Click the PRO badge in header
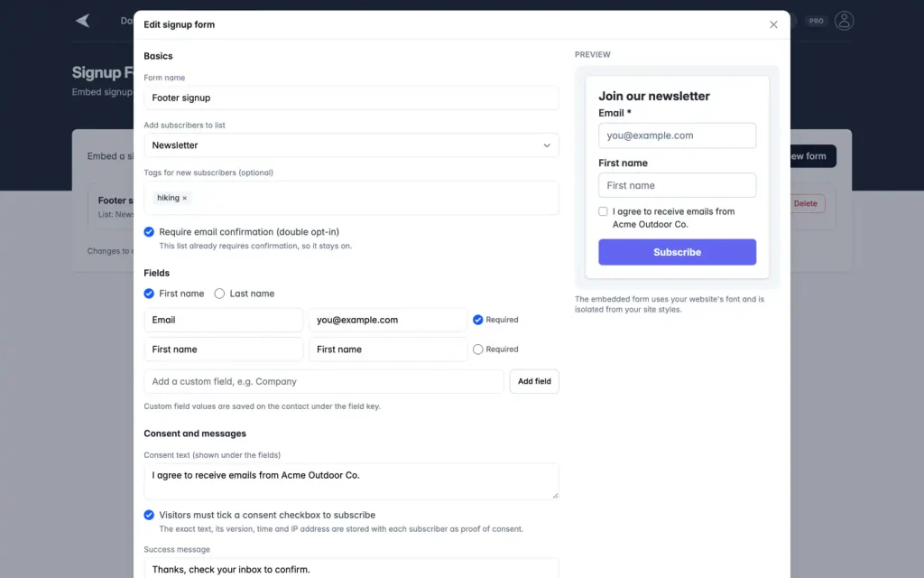 816,21
